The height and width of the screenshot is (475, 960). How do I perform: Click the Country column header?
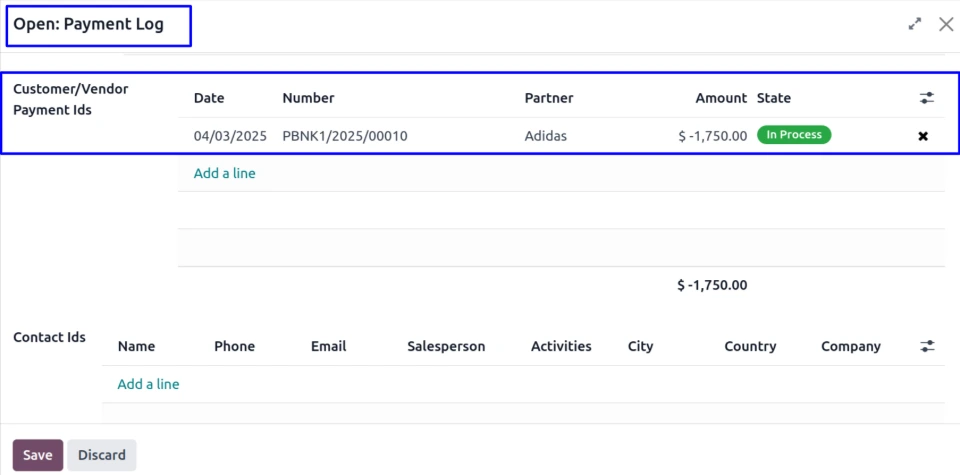[x=750, y=346]
